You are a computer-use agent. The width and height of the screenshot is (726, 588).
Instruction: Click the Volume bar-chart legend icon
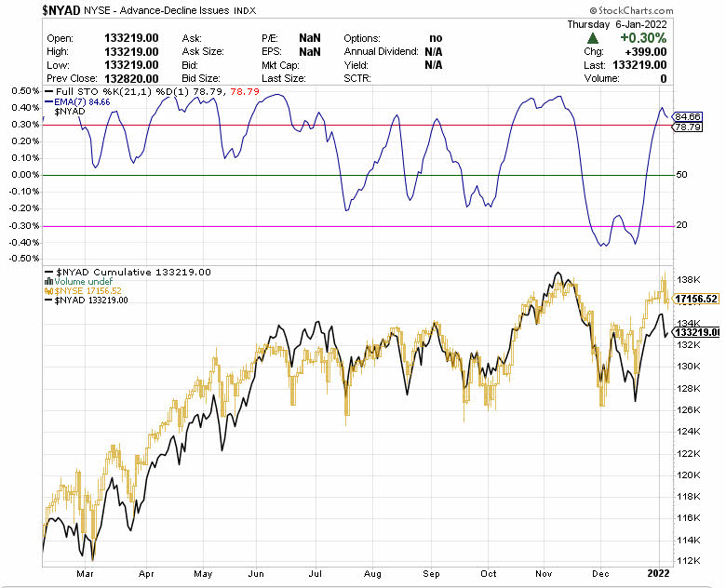point(47,280)
